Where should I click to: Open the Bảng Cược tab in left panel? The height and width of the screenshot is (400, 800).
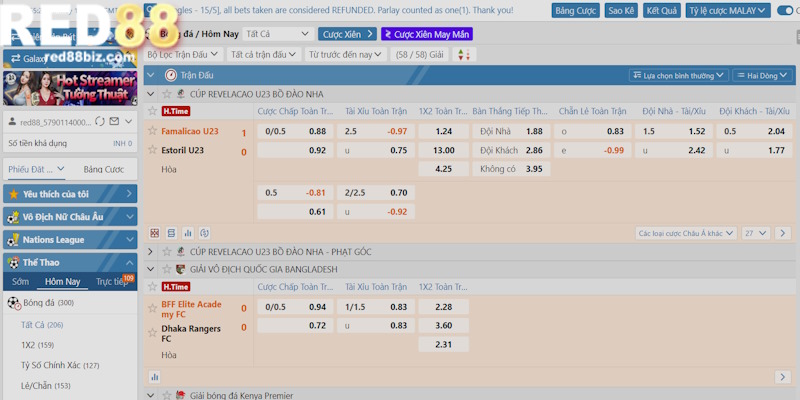(x=104, y=169)
